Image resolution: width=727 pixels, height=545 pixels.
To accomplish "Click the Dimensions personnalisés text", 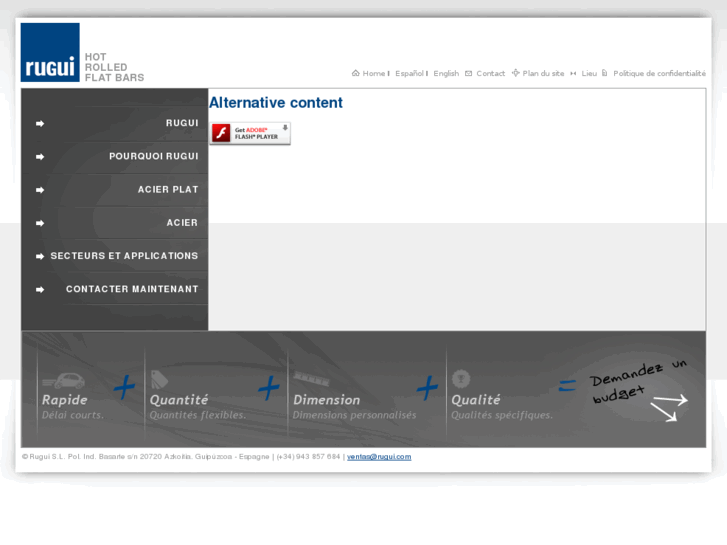I will (354, 415).
